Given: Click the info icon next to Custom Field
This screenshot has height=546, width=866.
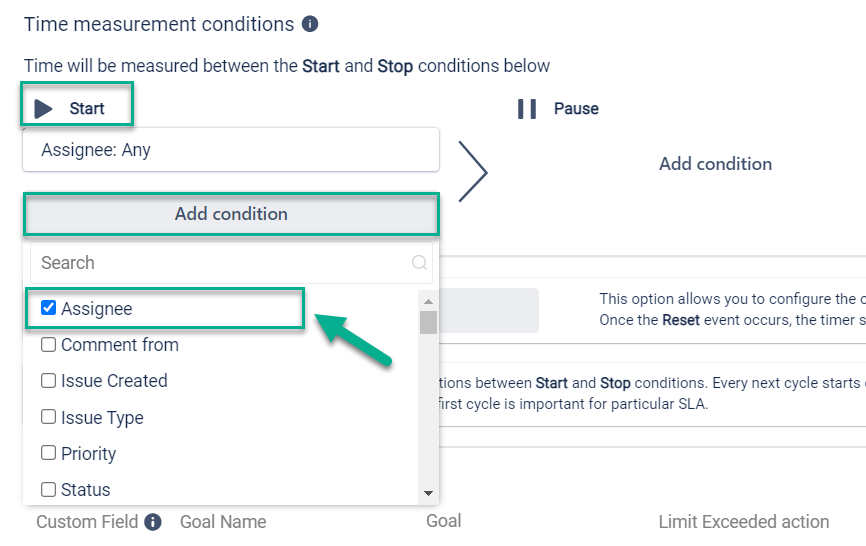Looking at the screenshot, I should [x=153, y=522].
